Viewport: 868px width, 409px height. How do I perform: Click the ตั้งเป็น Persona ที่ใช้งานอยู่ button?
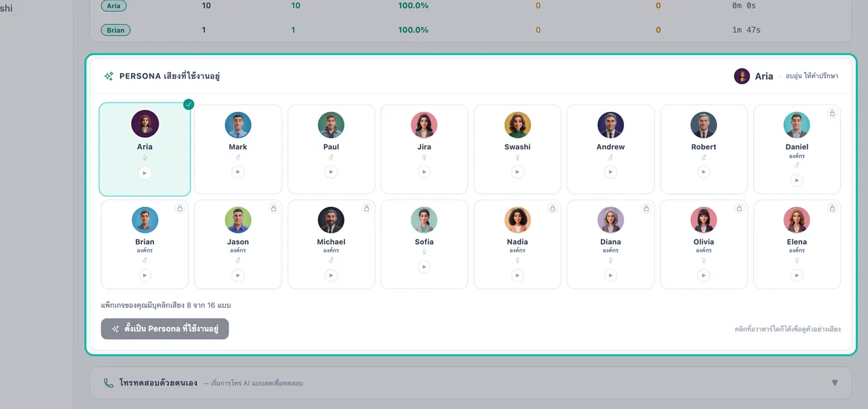(165, 329)
